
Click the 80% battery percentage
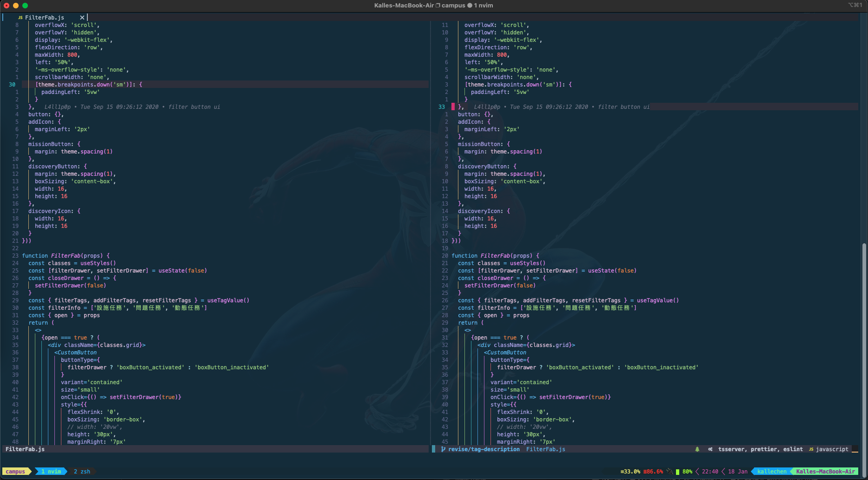[687, 472]
